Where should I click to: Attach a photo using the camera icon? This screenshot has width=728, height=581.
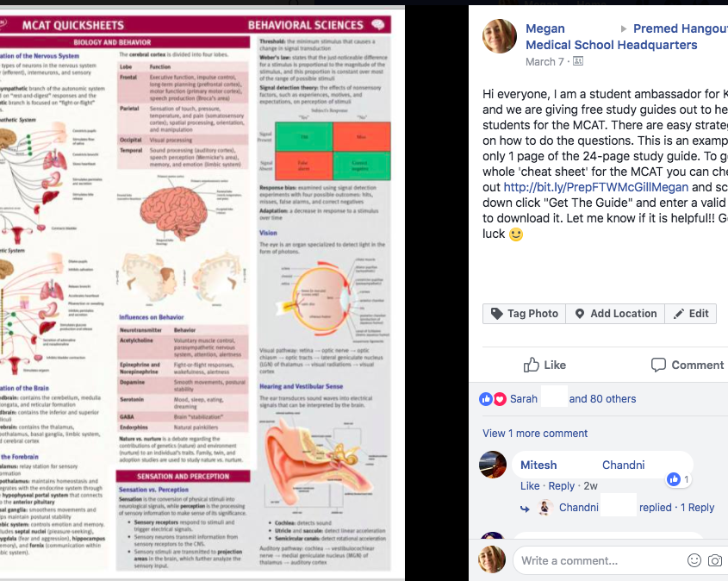pos(715,560)
